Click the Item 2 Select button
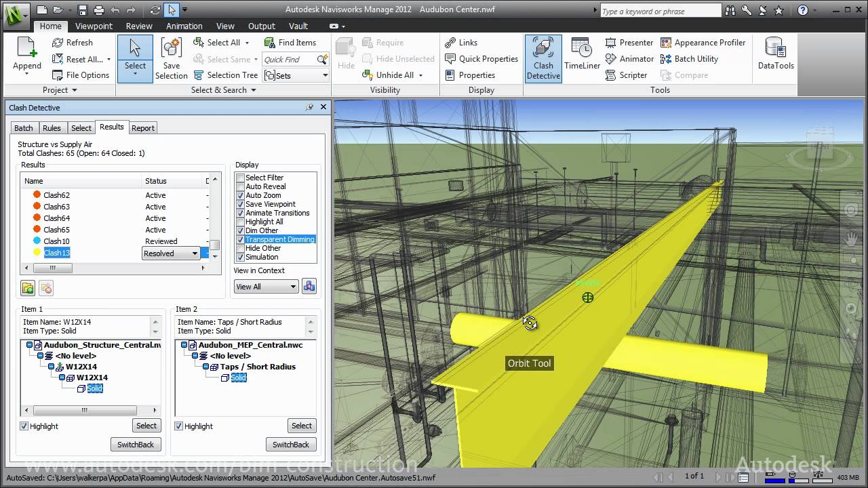868x488 pixels. [x=302, y=426]
